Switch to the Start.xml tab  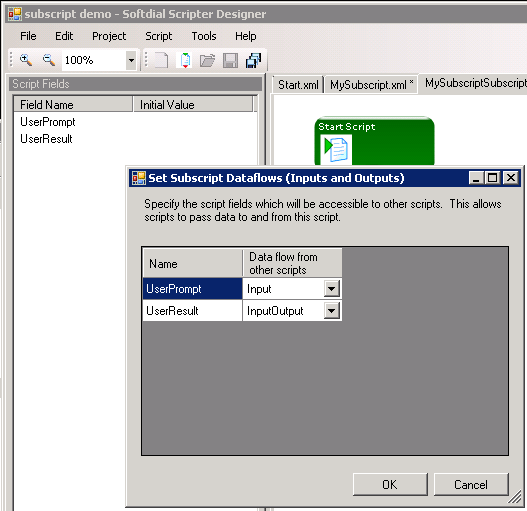tap(298, 85)
